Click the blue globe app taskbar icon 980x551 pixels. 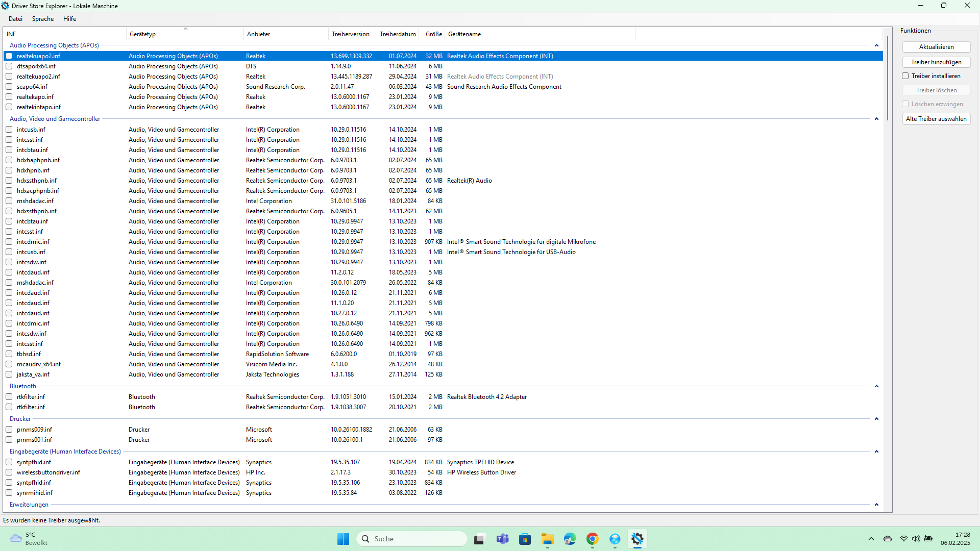[615, 539]
